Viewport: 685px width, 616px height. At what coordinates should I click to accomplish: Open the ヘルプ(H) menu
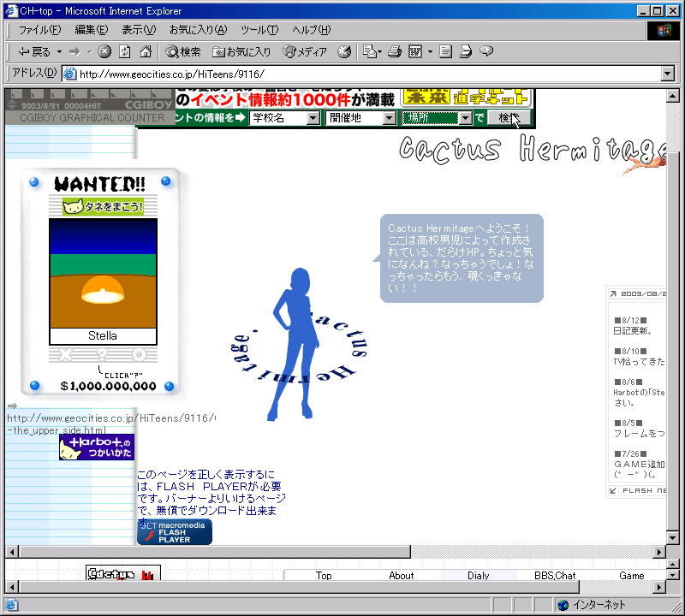pos(311,30)
